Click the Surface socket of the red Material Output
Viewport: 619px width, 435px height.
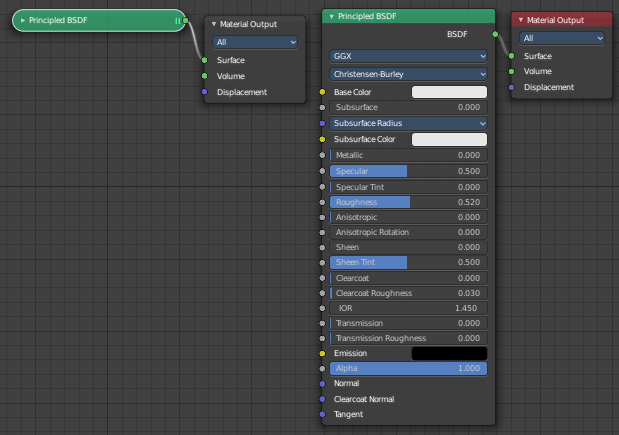pyautogui.click(x=511, y=56)
